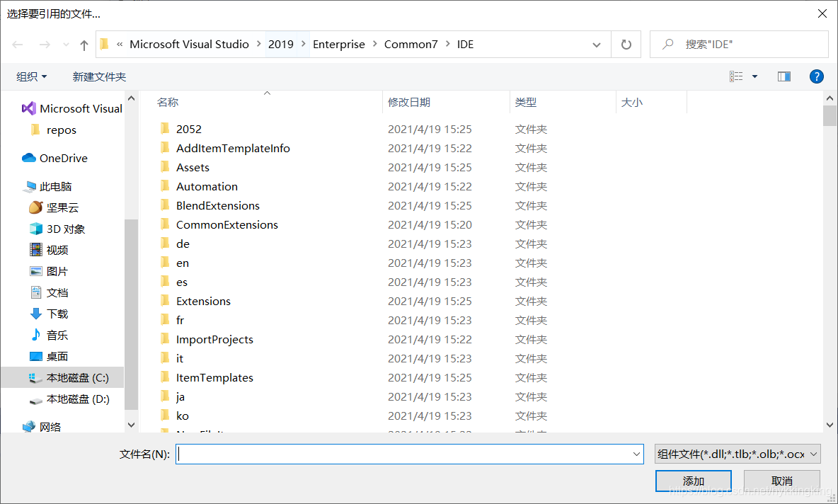838x504 pixels.
Task: Expand the address bar history dropdown
Action: (x=597, y=45)
